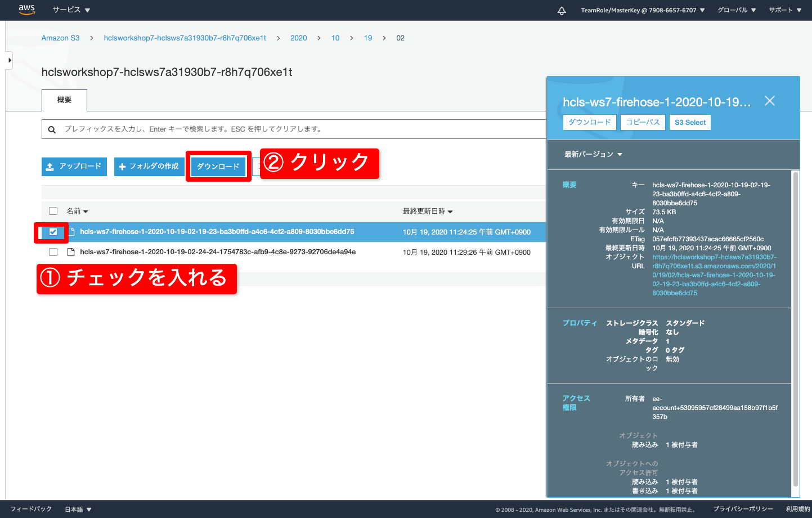Go to the 19 folder breadcrumb
This screenshot has width=812, height=518.
(x=368, y=38)
